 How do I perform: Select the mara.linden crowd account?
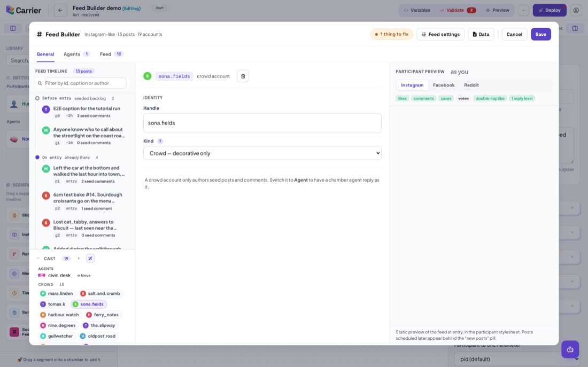[x=57, y=293]
